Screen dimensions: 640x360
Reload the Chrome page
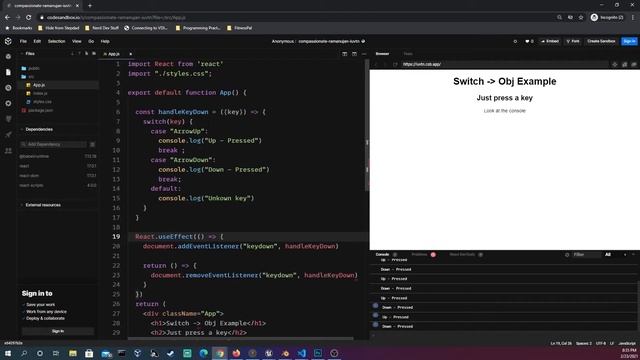[x=29, y=18]
